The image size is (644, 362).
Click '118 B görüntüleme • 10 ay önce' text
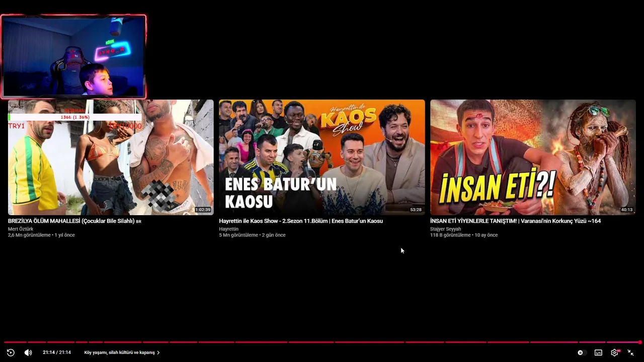click(x=464, y=235)
